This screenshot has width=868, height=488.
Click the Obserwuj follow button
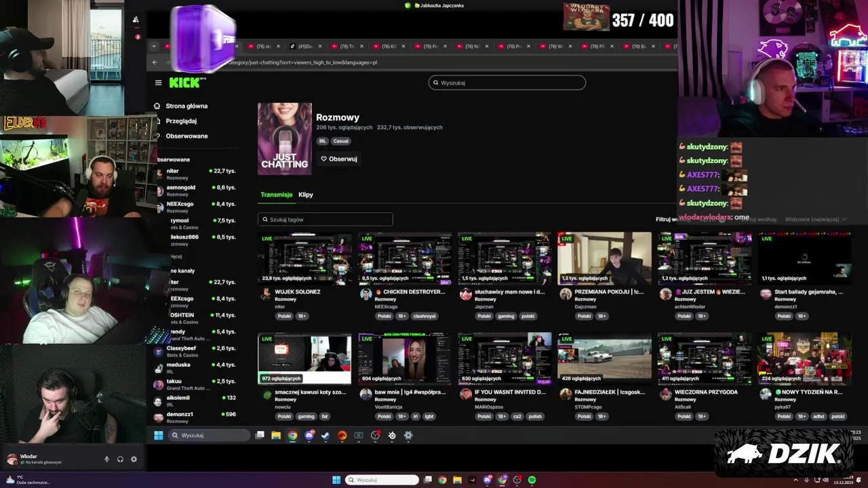point(339,159)
